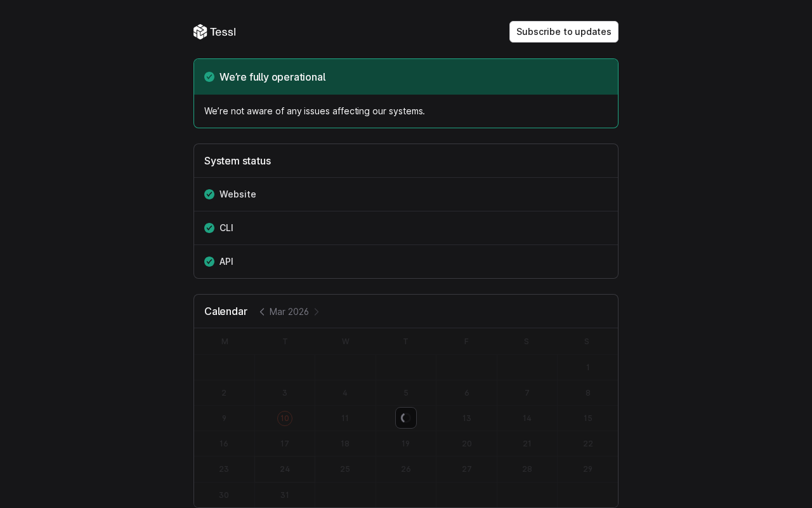This screenshot has height=508, width=812.
Task: Click the Subscribe to updates button
Action: (x=563, y=32)
